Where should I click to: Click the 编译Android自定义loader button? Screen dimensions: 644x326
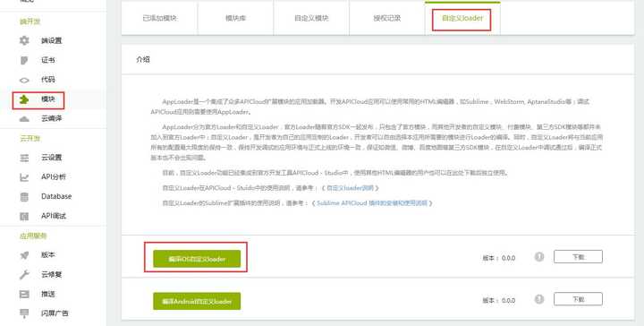point(197,301)
